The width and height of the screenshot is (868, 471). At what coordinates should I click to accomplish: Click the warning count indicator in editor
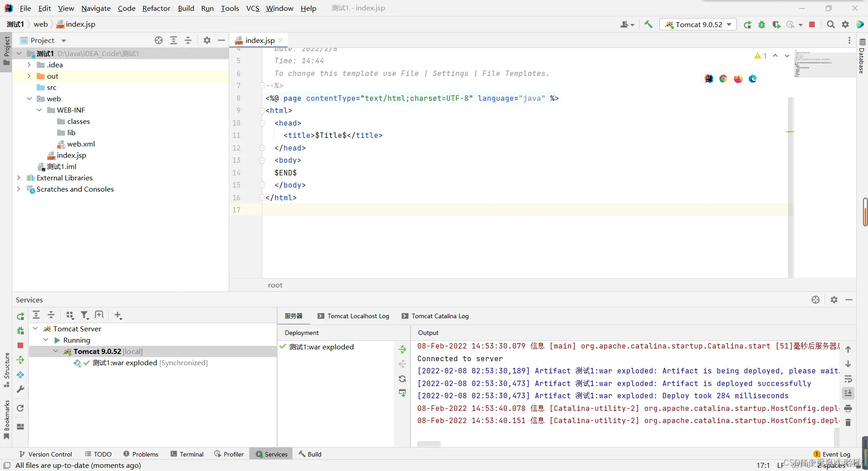(x=760, y=56)
